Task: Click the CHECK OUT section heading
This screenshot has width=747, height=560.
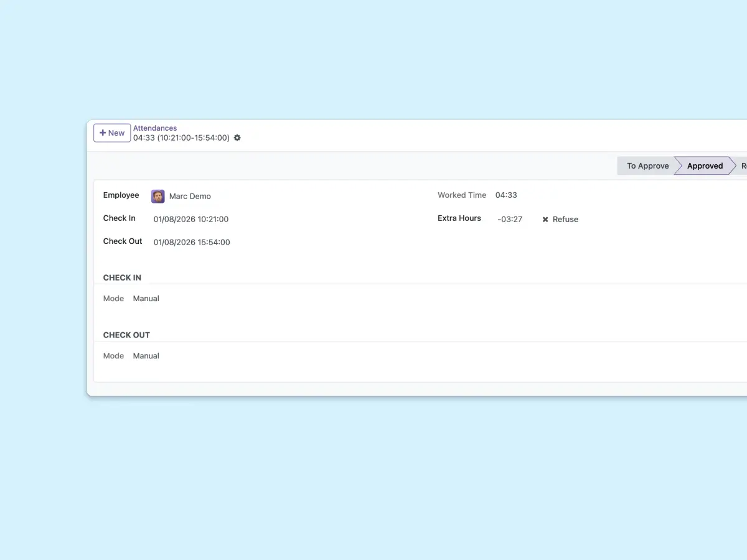Action: point(126,335)
